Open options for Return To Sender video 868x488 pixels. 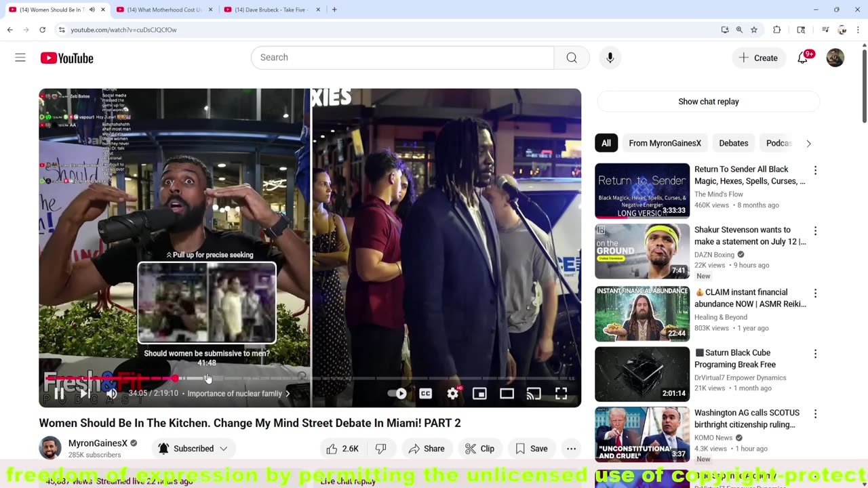click(x=815, y=171)
